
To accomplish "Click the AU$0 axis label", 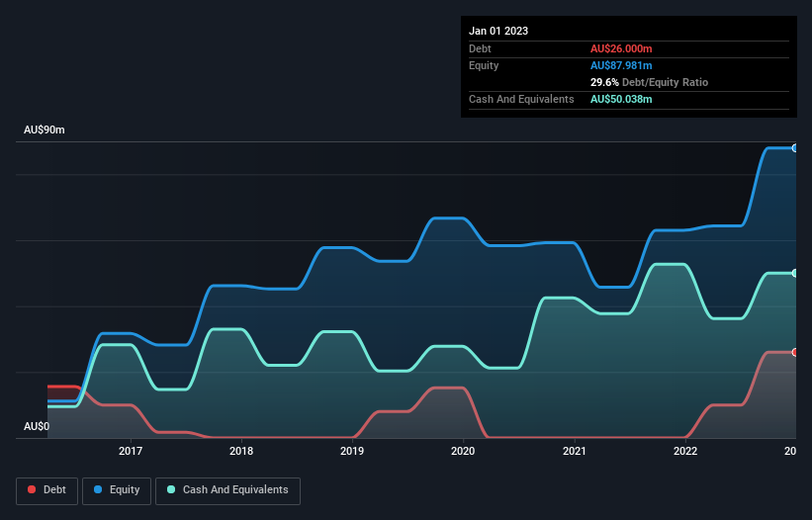I will tap(37, 426).
